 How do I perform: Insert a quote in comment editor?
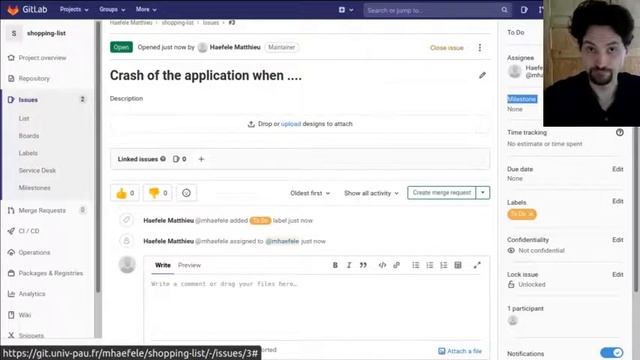click(363, 265)
